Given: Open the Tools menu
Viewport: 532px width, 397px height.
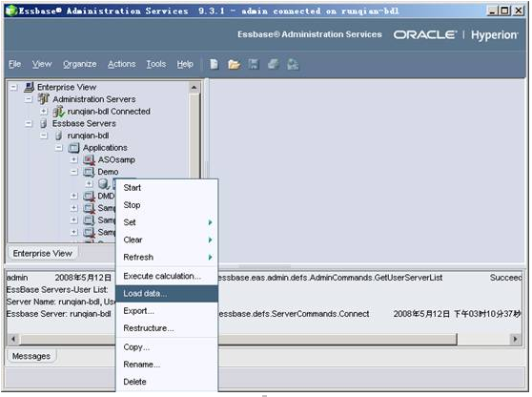Looking at the screenshot, I should tap(156, 64).
